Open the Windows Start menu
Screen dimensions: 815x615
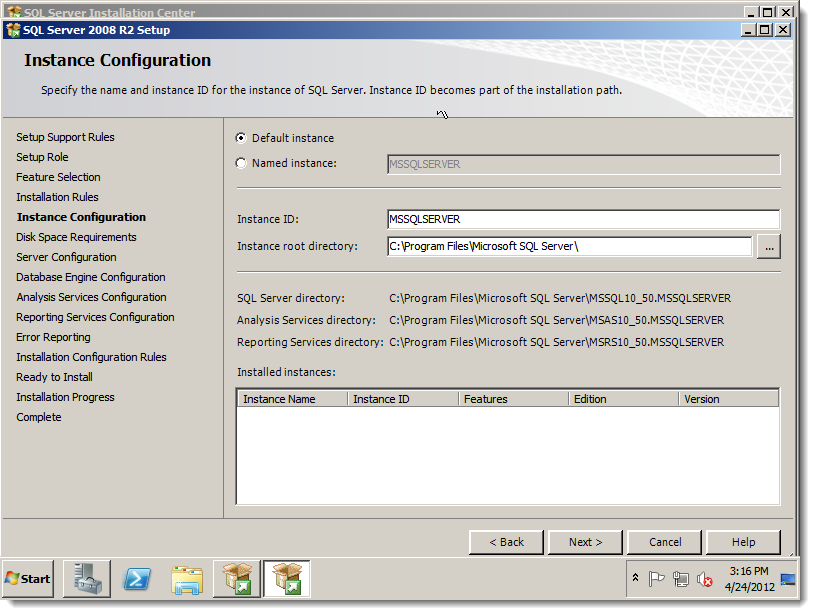(28, 579)
